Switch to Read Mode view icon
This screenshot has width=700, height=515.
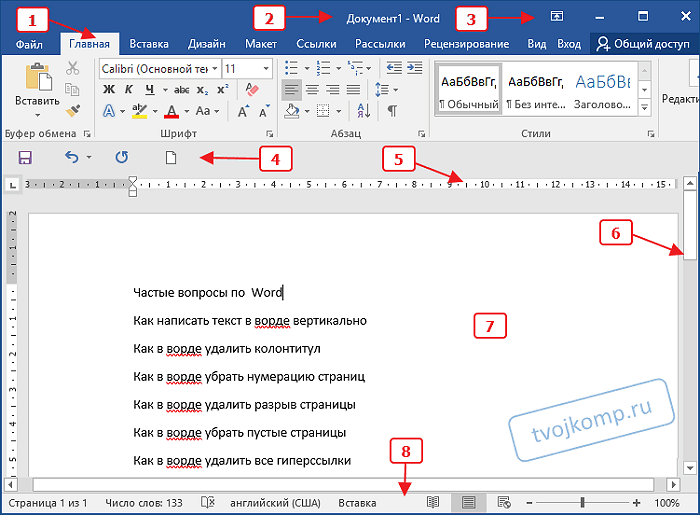[x=433, y=503]
